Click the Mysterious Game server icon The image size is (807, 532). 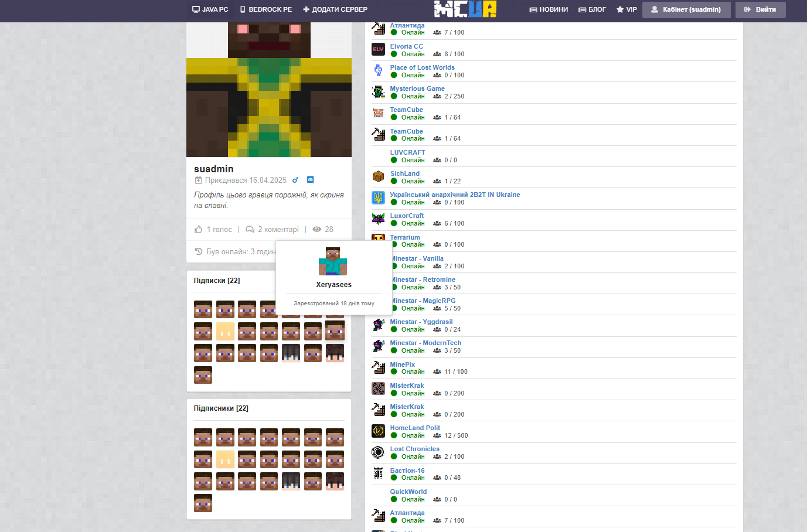point(378,91)
